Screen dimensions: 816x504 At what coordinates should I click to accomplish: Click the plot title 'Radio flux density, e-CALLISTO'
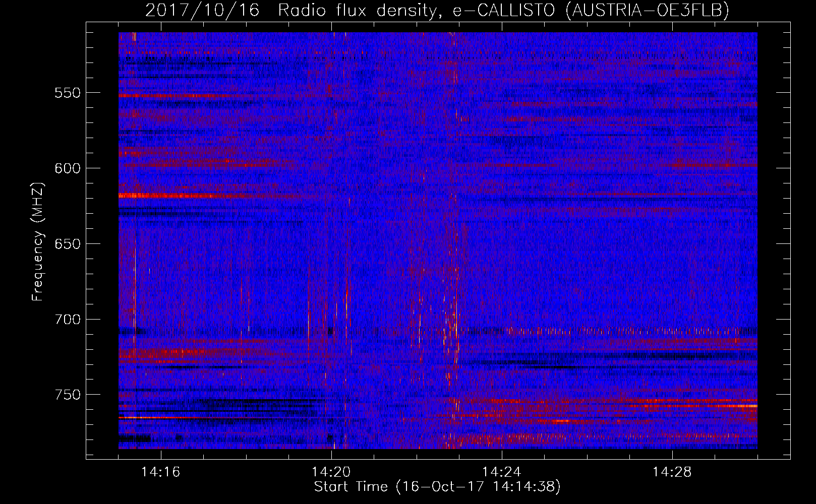coord(416,11)
